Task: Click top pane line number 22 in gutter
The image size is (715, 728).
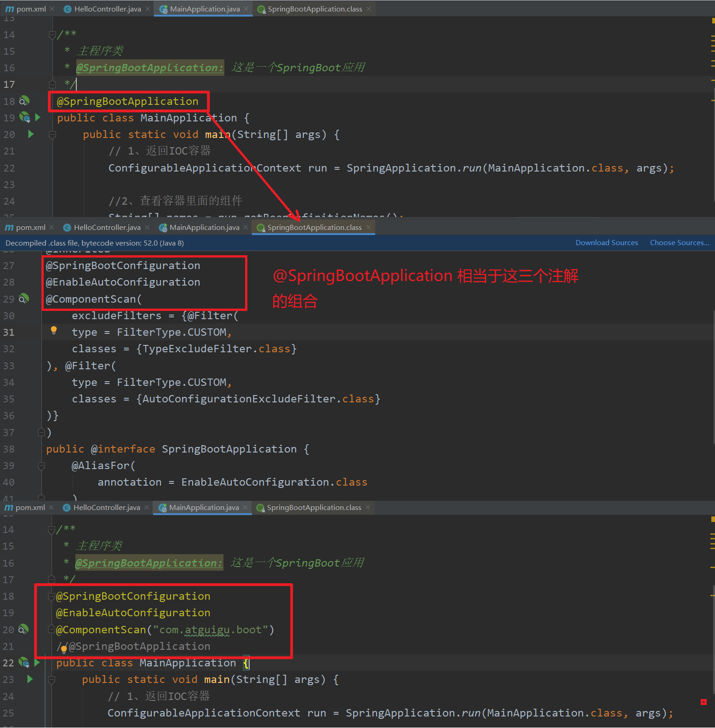Action: click(x=9, y=168)
